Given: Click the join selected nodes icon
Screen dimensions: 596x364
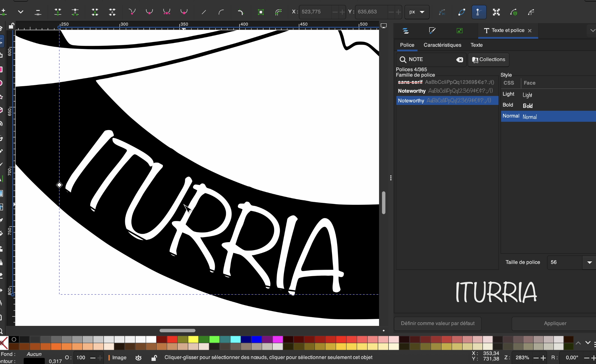Looking at the screenshot, I should (58, 12).
